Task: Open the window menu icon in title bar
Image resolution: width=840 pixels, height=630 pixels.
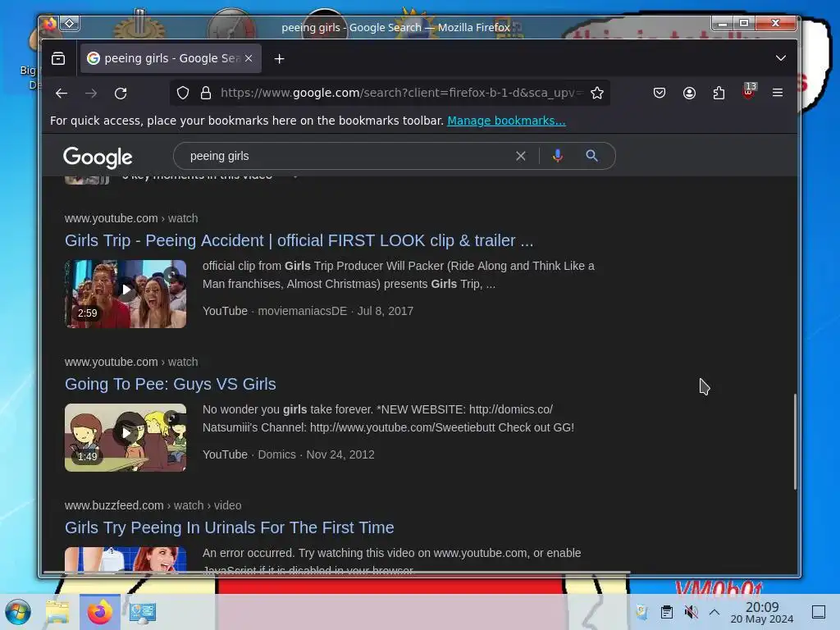Action: click(70, 24)
